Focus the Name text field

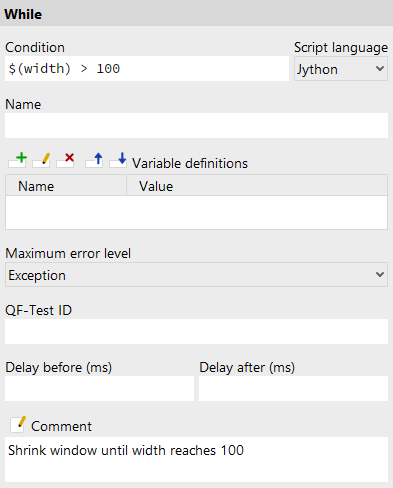coord(196,125)
